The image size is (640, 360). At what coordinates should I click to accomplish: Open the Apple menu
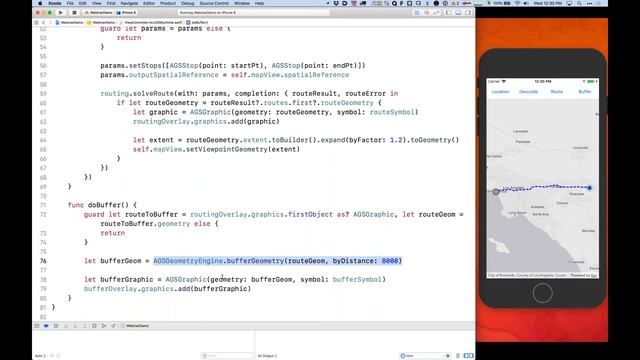40,3
